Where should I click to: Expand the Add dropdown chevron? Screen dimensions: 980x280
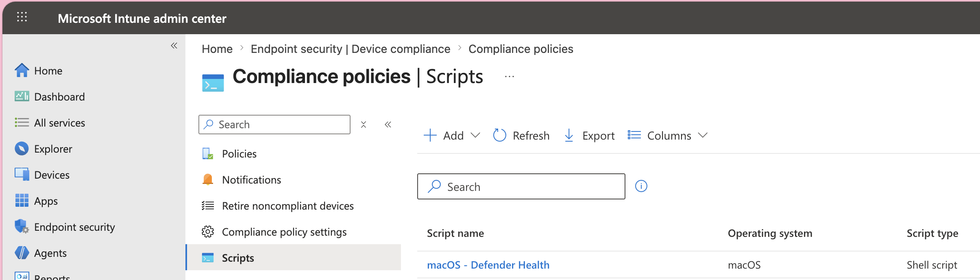click(x=475, y=135)
